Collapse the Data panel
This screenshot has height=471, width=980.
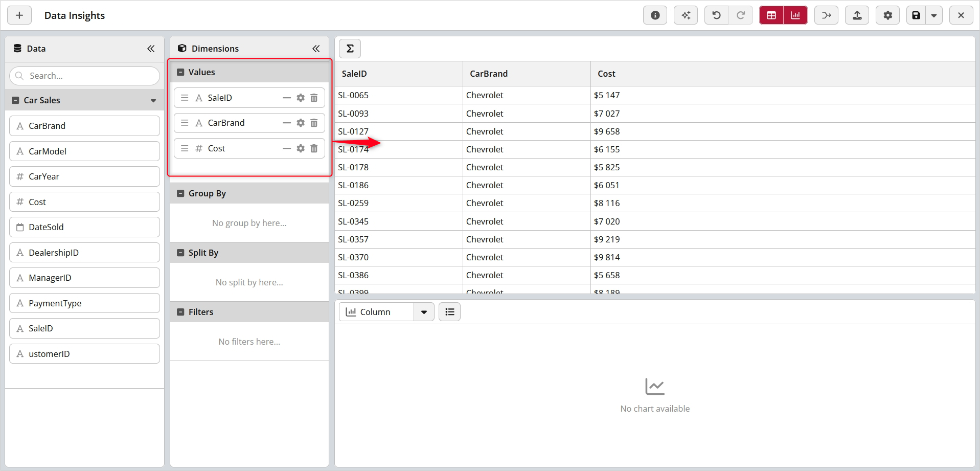pos(151,49)
